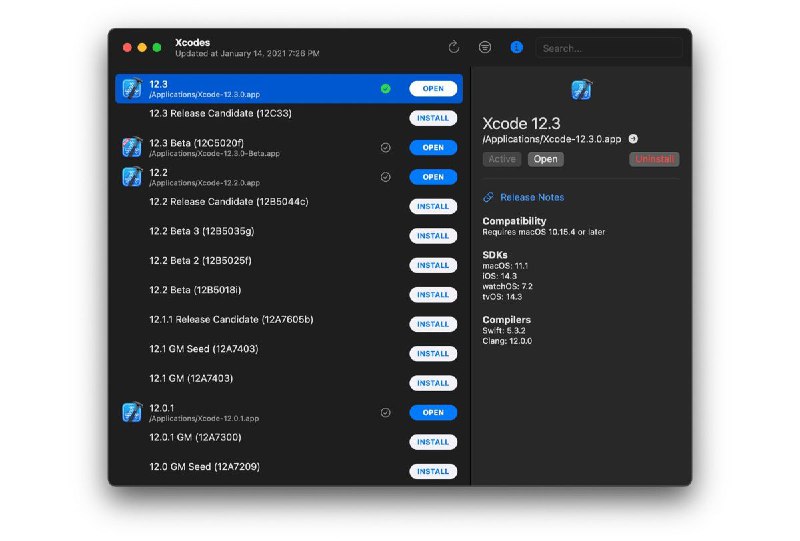This screenshot has height=541, width=800.
Task: Install 12.2 Beta (12B5018i)
Action: [433, 294]
